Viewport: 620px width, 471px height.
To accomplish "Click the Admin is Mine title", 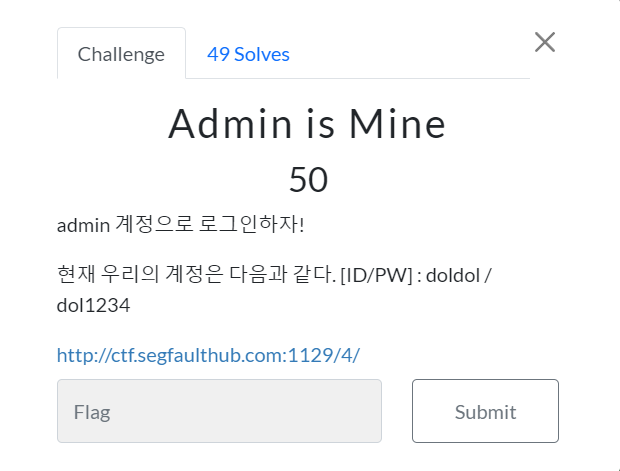I will pos(307,124).
